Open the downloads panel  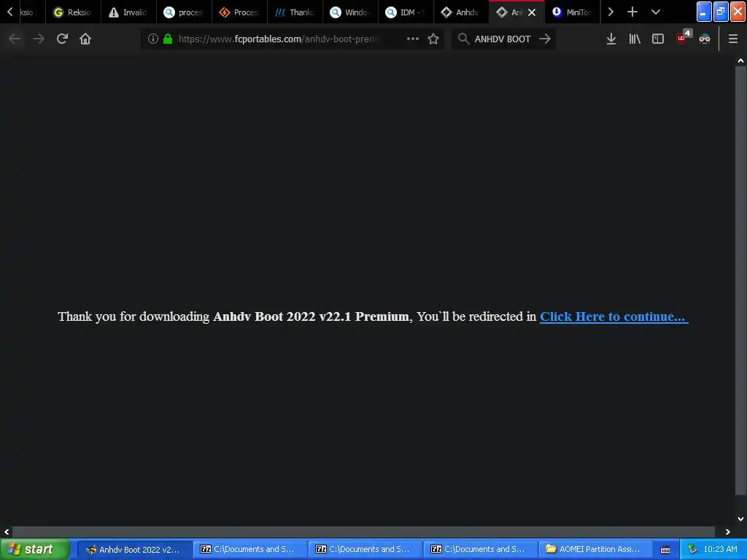[x=611, y=39]
